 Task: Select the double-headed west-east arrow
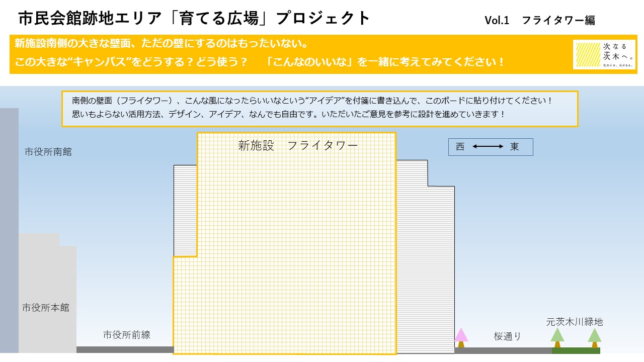tap(488, 147)
